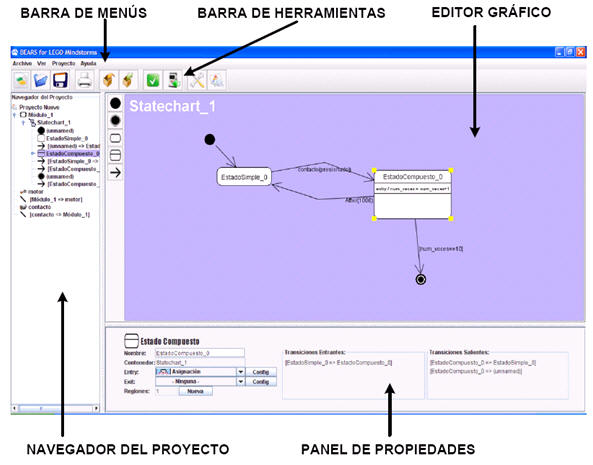593x465 pixels.
Task: Select the simple state rounded-rectangle tool
Action: coord(115,138)
